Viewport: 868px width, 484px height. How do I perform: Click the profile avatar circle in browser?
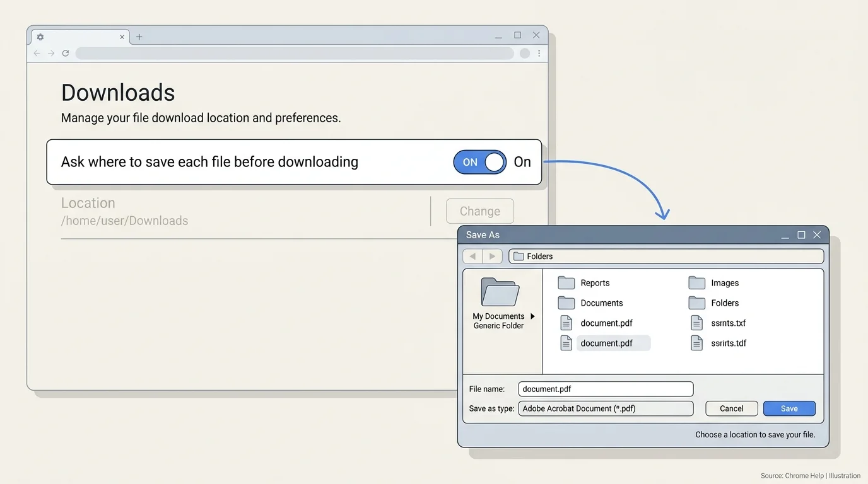(525, 54)
